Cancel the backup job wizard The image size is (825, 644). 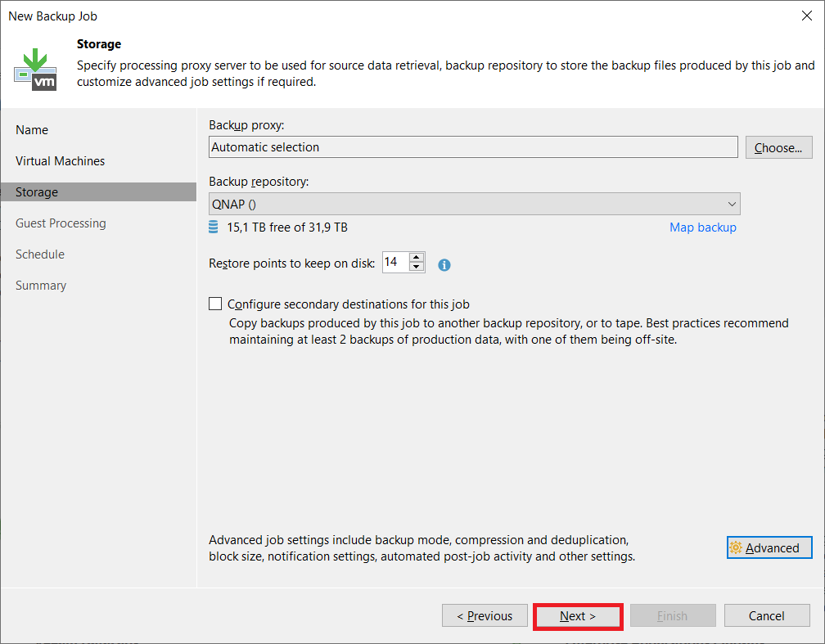coord(767,616)
